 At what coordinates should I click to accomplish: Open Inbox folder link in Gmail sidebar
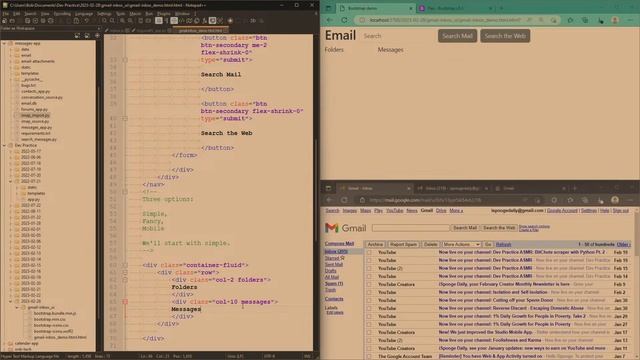pyautogui.click(x=336, y=252)
